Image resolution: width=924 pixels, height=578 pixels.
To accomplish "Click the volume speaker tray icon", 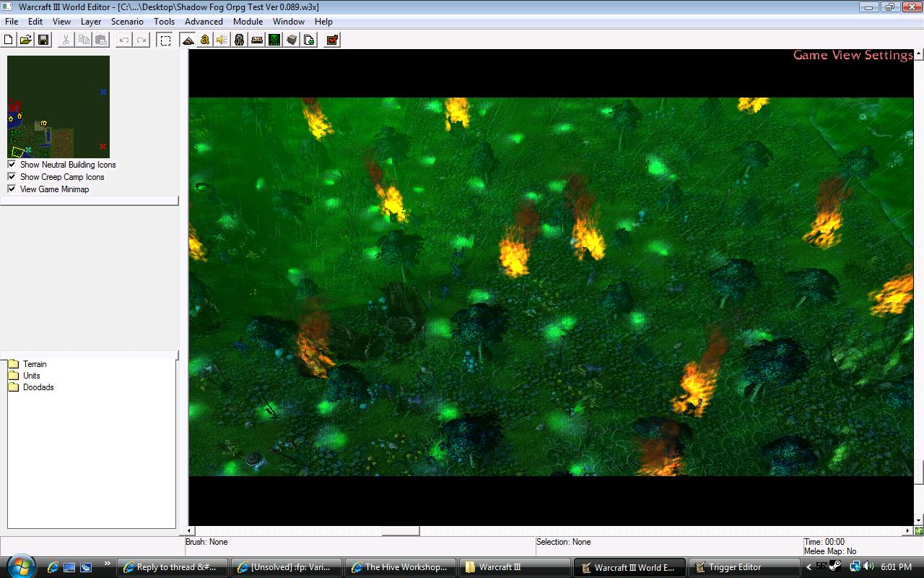I will 868,566.
